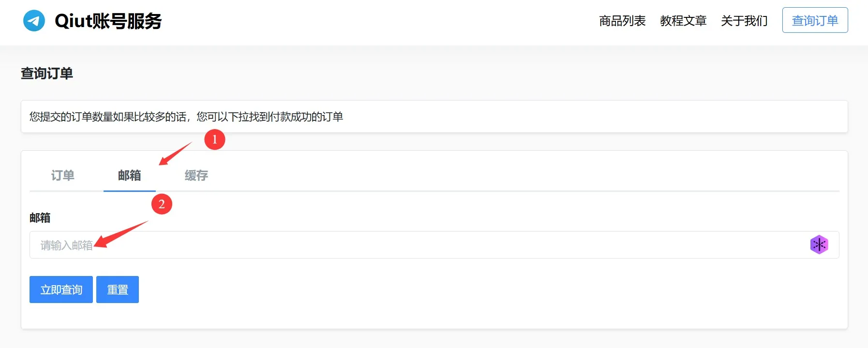The image size is (868, 348).
Task: Switch to the 缓存 tab
Action: (x=196, y=175)
